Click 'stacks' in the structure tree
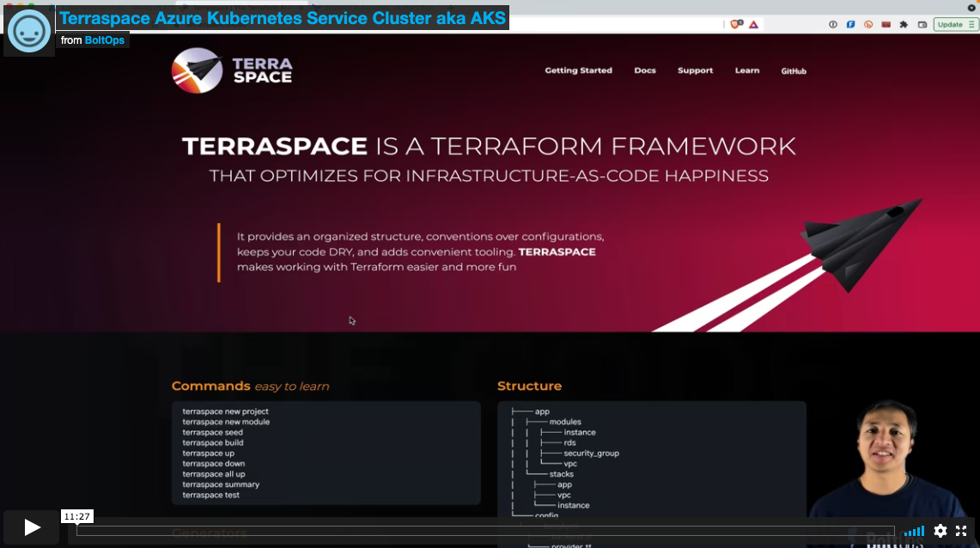 pyautogui.click(x=561, y=473)
